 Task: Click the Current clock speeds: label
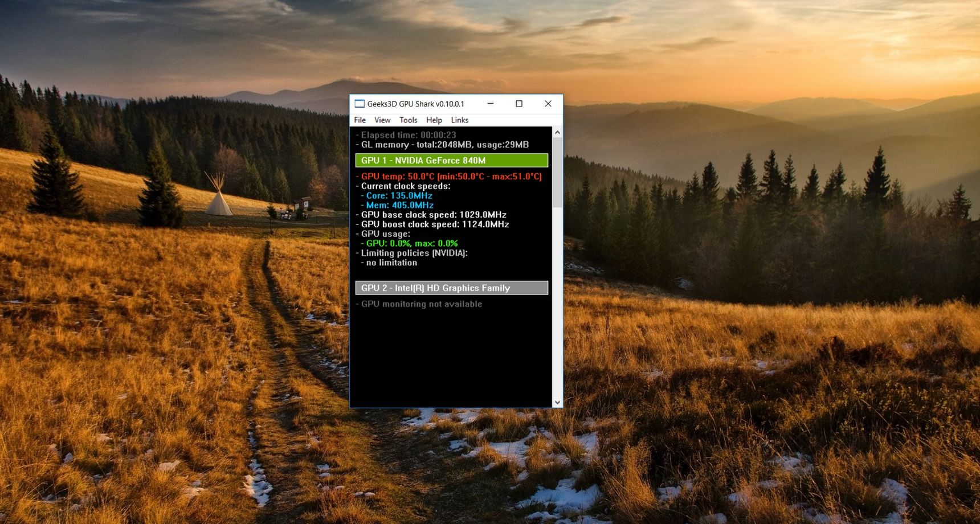403,186
